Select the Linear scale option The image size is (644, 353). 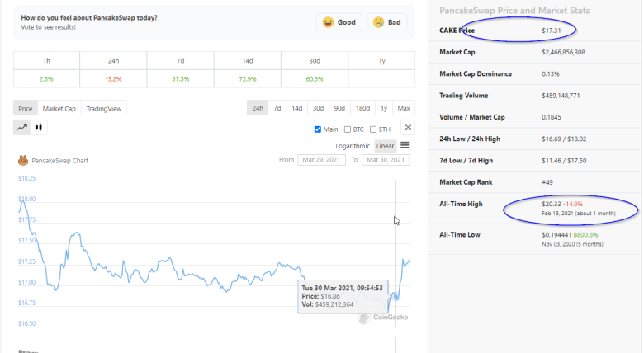(x=386, y=146)
